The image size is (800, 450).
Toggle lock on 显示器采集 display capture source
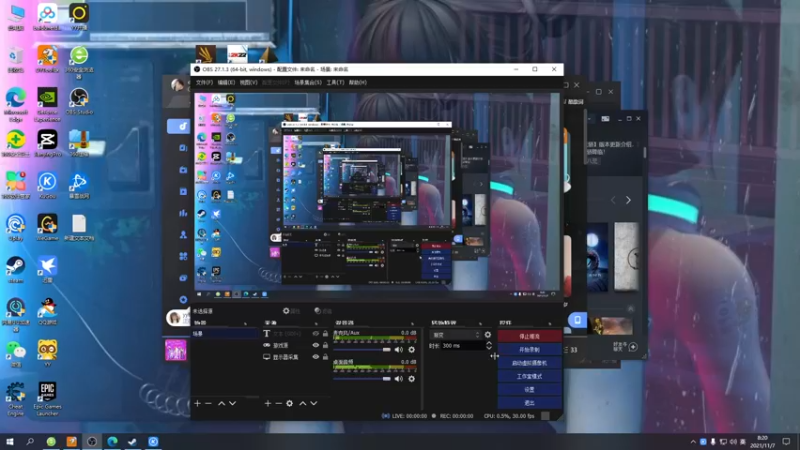(325, 357)
